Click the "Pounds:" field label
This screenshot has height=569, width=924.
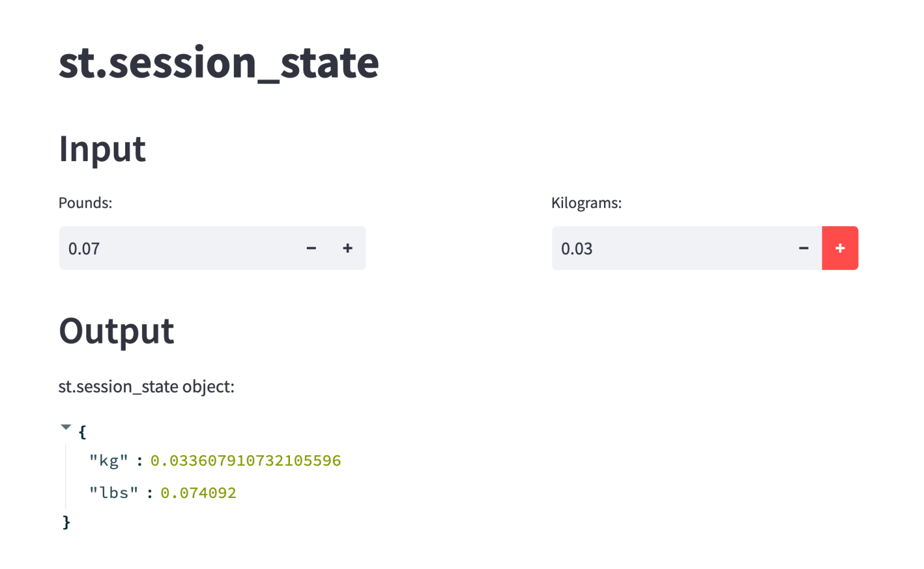pyautogui.click(x=85, y=203)
